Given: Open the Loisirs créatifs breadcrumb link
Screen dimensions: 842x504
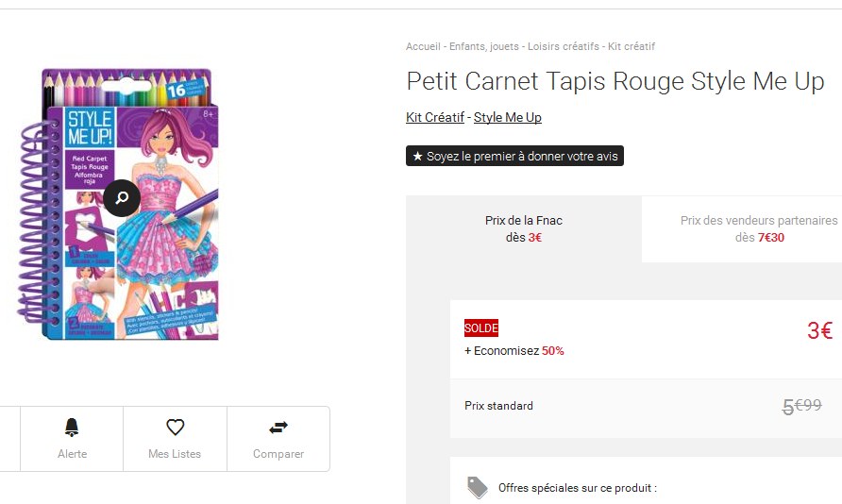Looking at the screenshot, I should (x=564, y=46).
